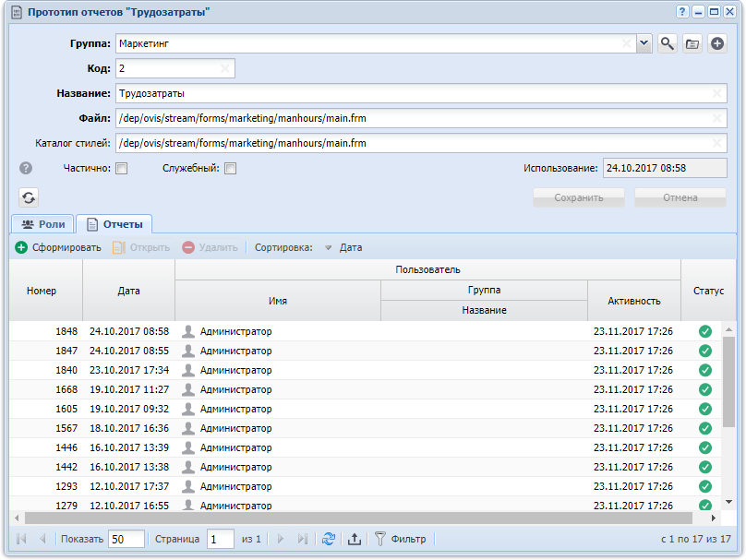Click the gray question mark help icon
The height and width of the screenshot is (560, 746).
tap(26, 169)
